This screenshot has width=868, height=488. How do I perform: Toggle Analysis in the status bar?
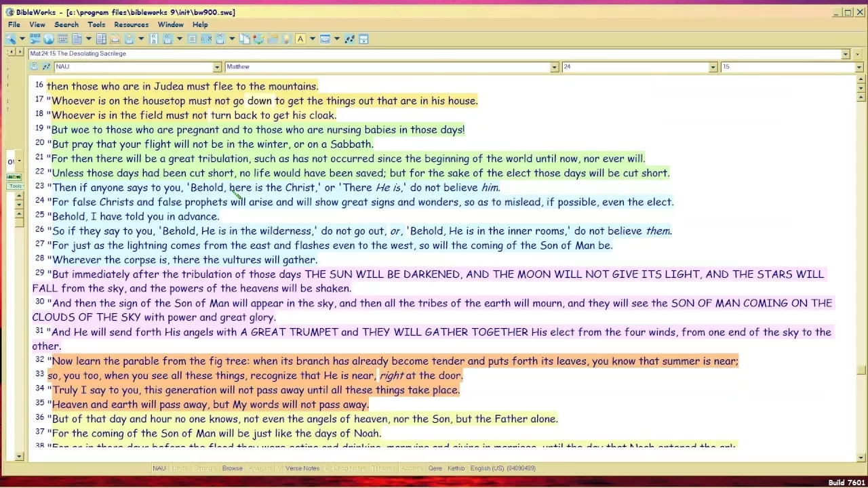pos(259,468)
